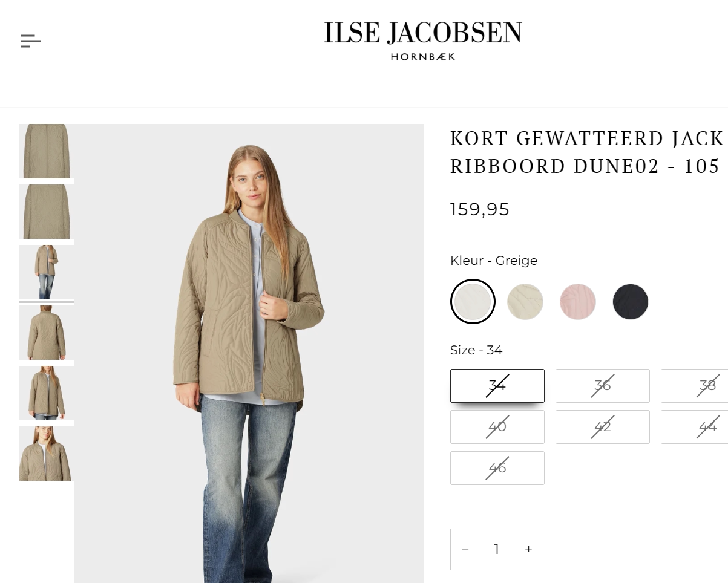Show the first jacket front close-up thumbnail
The width and height of the screenshot is (728, 583).
click(47, 151)
